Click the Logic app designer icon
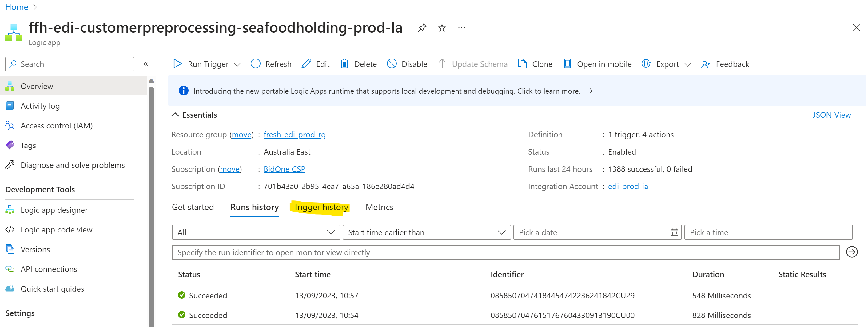The height and width of the screenshot is (327, 868). 10,210
